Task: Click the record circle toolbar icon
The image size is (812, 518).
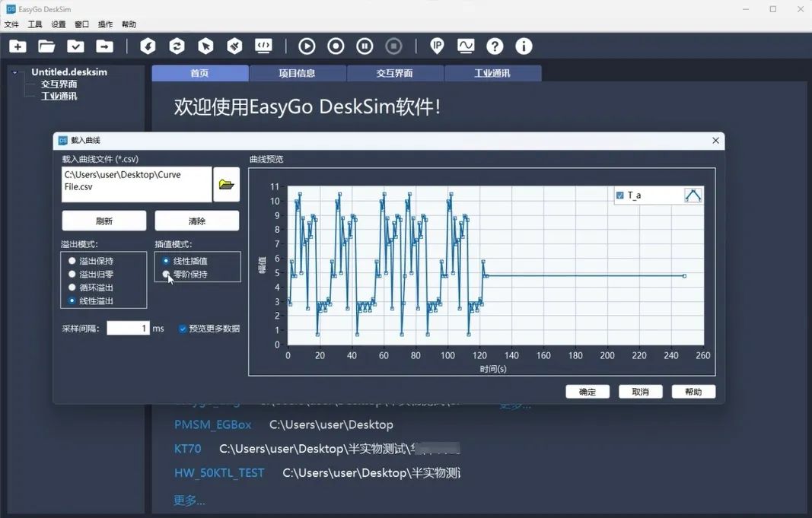Action: (336, 46)
